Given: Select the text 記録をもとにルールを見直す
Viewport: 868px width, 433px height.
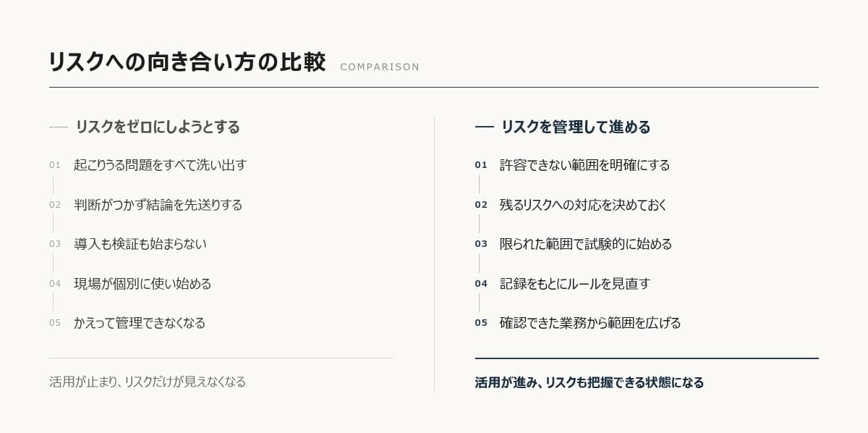Looking at the screenshot, I should click(575, 284).
